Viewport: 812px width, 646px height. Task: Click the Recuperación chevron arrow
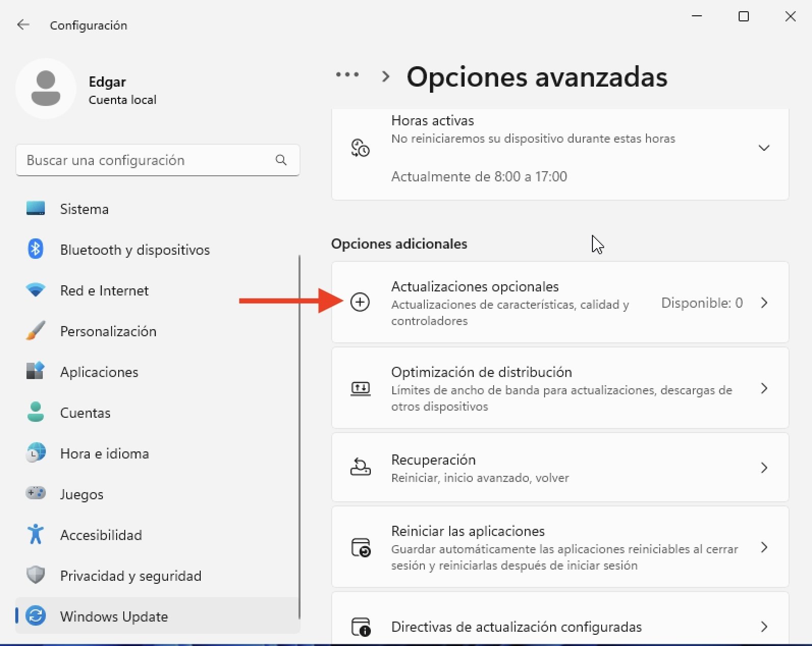tap(764, 468)
